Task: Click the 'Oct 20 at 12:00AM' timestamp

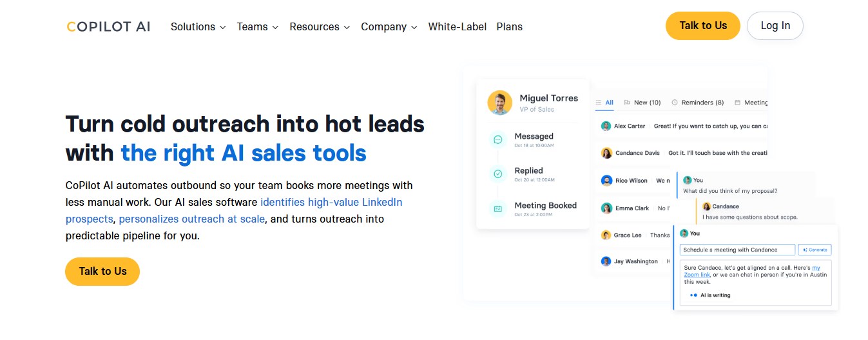Action: 534,180
